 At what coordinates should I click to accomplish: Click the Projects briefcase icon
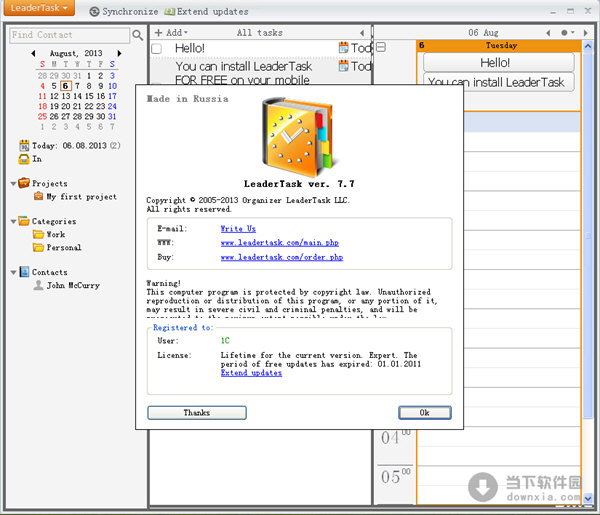click(x=24, y=183)
